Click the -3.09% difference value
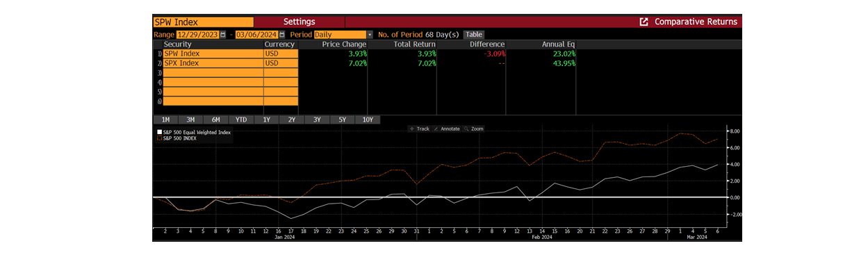 [495, 54]
